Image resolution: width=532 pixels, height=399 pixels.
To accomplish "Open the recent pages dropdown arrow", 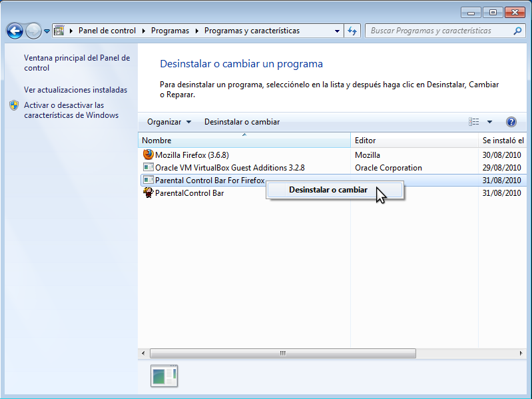I will [47, 31].
